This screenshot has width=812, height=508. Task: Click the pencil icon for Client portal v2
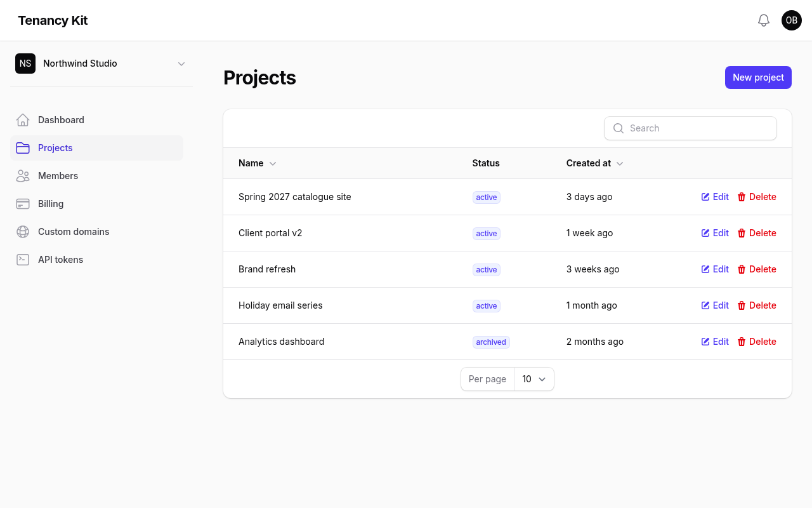705,233
